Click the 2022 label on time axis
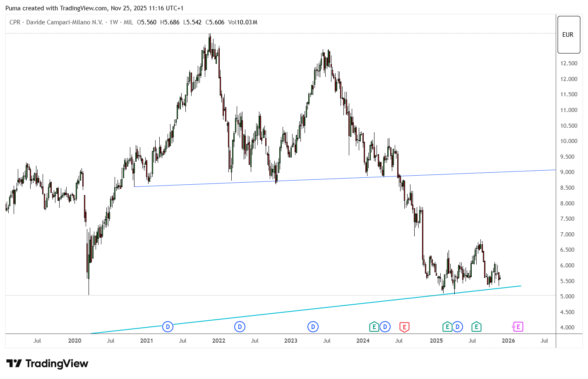 (x=218, y=341)
